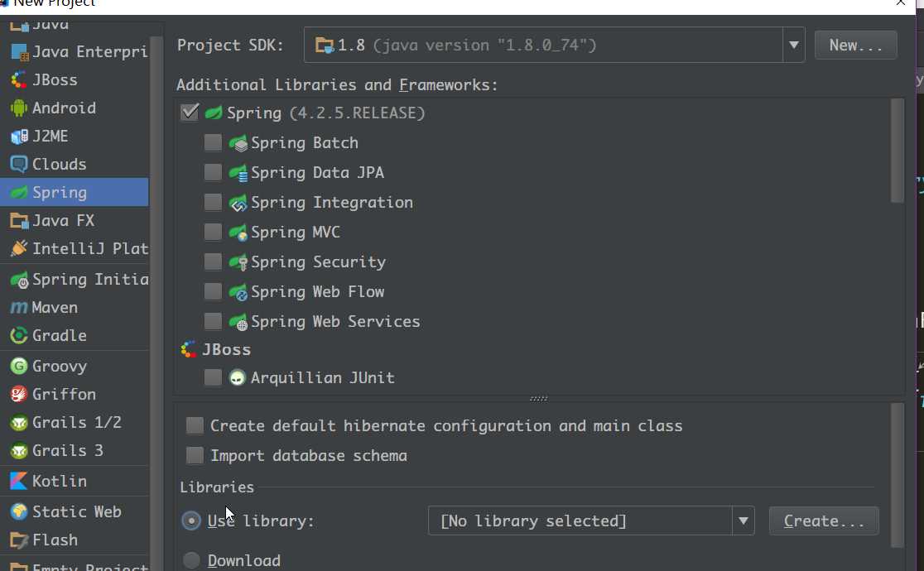The width and height of the screenshot is (924, 571).
Task: Click the J2ME icon
Action: coord(19,136)
